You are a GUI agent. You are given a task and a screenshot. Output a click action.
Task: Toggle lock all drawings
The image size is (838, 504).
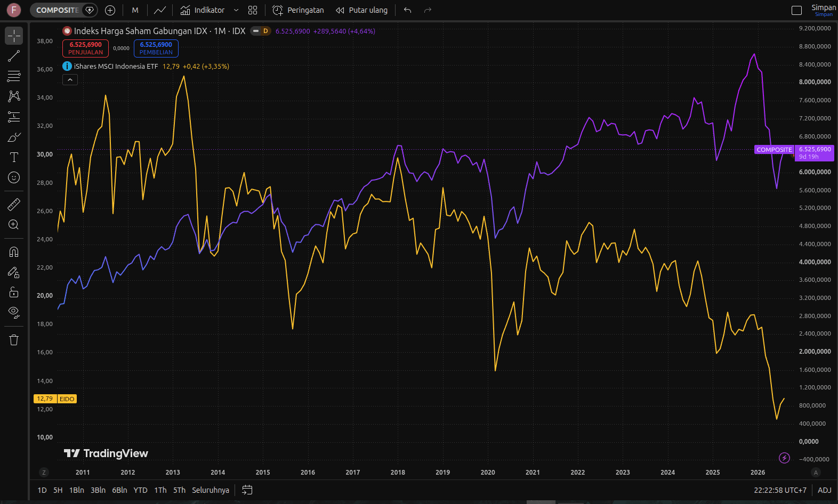[14, 292]
